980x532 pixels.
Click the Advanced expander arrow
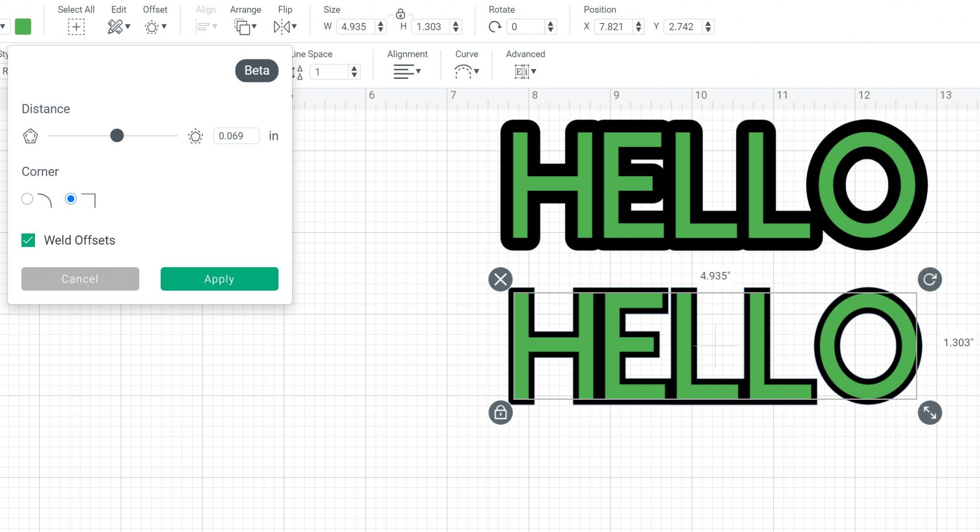pyautogui.click(x=534, y=71)
